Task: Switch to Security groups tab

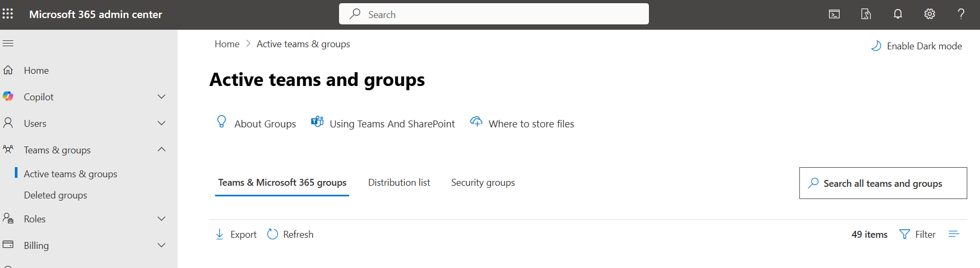Action: coord(483,183)
